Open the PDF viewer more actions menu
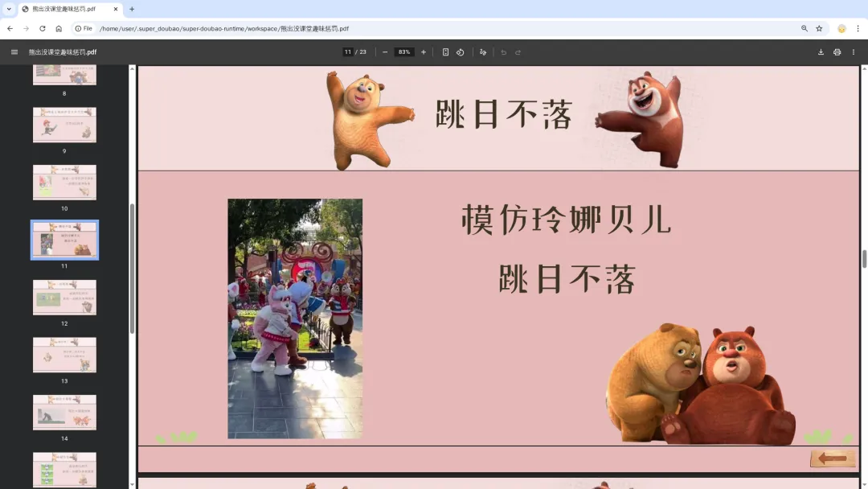Screen dimensions: 868x489 (853, 52)
